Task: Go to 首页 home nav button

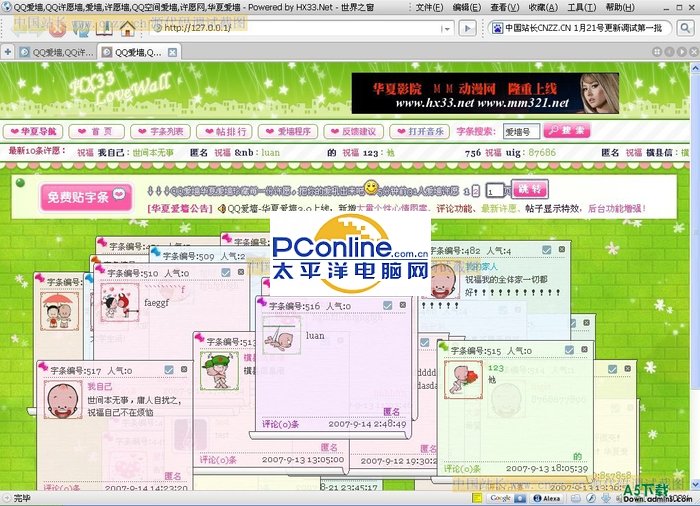Action: [x=96, y=131]
